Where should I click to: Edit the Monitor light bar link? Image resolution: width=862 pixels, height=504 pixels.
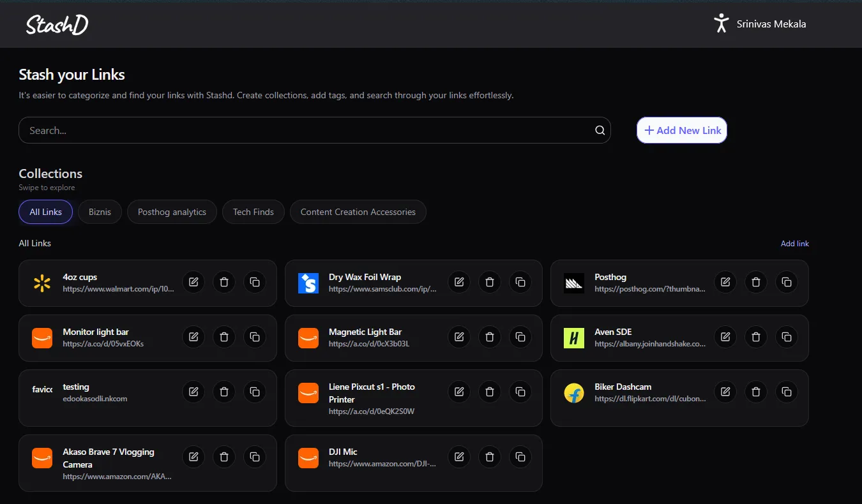click(193, 337)
